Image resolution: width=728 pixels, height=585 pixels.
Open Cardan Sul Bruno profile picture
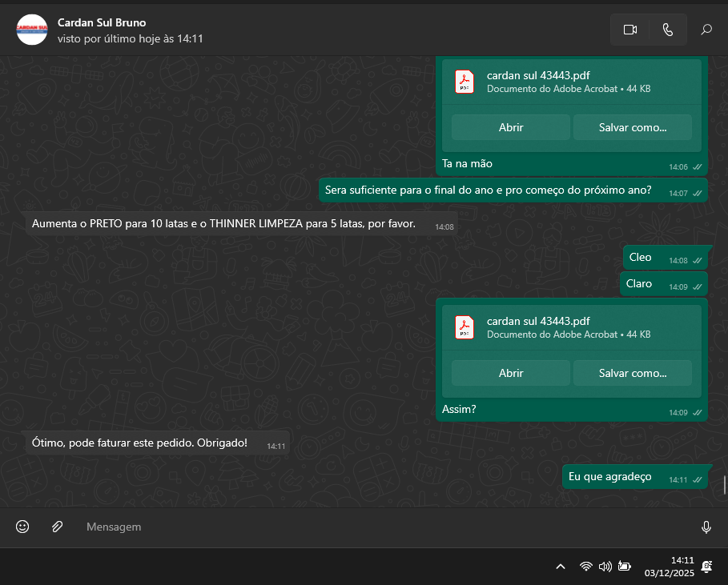32,30
